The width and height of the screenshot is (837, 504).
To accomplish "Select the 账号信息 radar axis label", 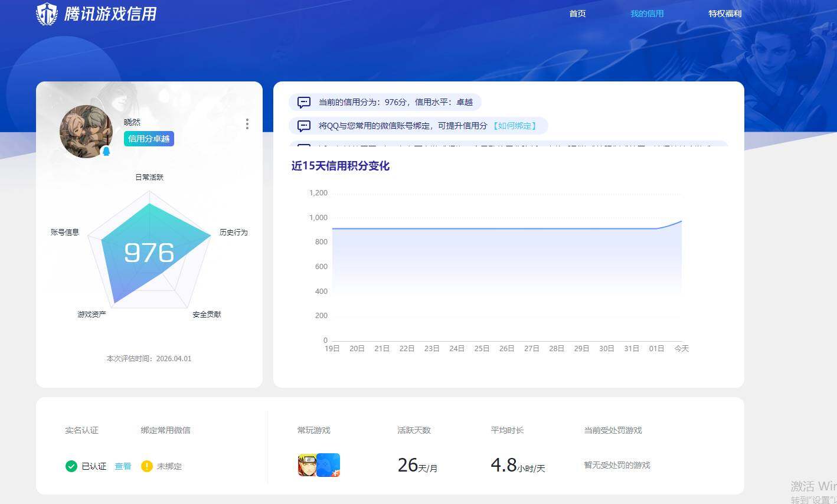I will tap(65, 233).
